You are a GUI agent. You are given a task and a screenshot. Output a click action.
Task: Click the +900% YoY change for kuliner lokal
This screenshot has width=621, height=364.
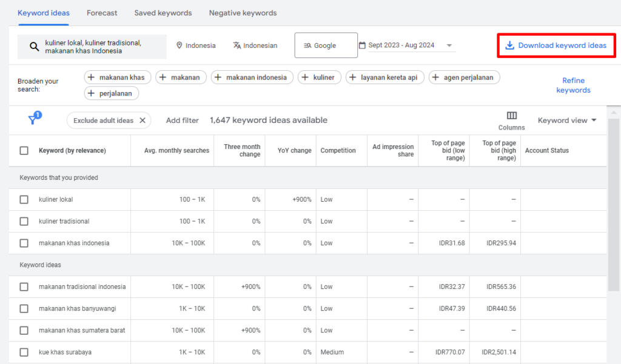(302, 199)
